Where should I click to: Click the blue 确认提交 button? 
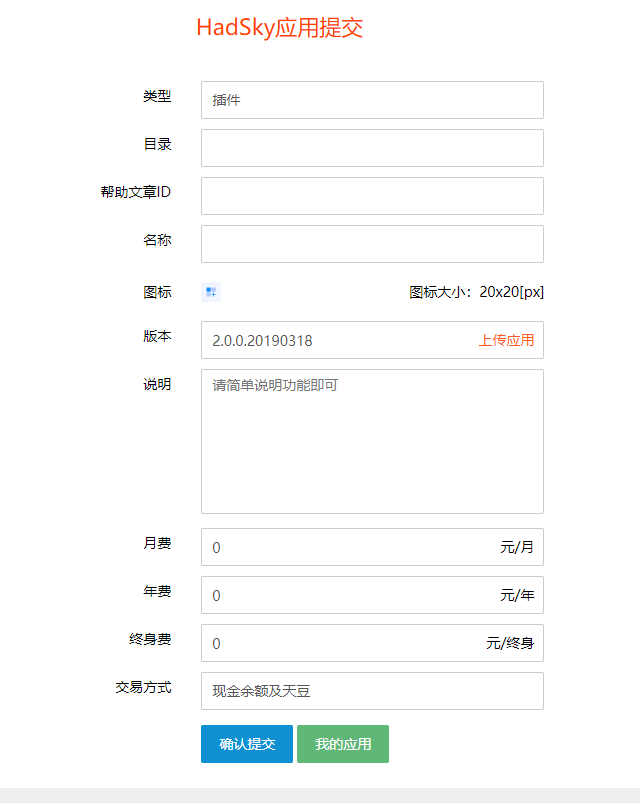247,744
